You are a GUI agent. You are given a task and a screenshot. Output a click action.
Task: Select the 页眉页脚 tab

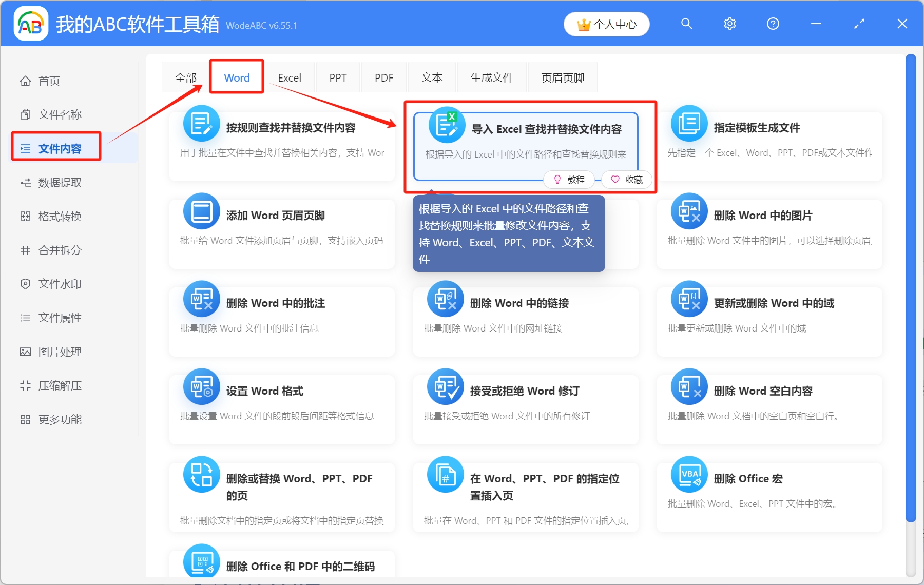(x=562, y=77)
